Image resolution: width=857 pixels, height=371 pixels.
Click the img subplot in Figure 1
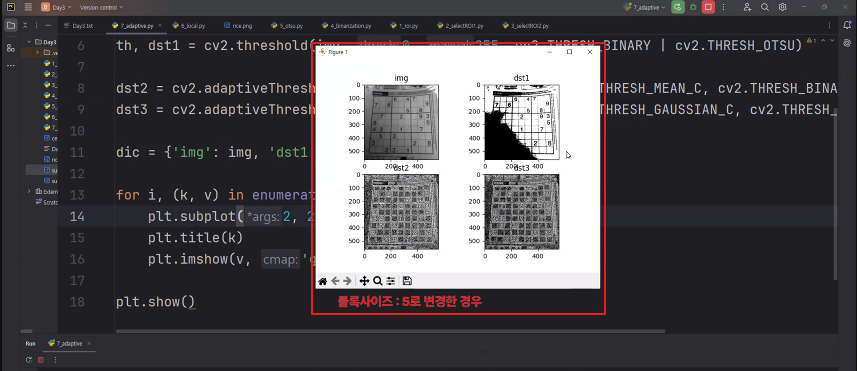(401, 122)
